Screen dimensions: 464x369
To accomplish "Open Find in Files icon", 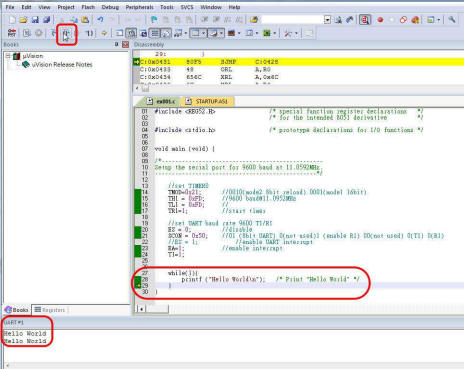I will (254, 20).
